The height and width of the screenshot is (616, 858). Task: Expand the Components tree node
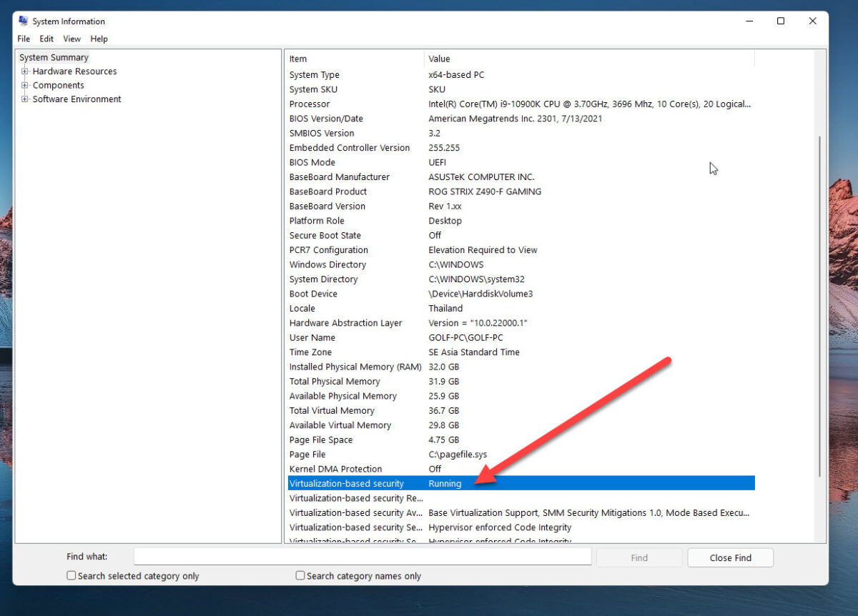[x=24, y=85]
